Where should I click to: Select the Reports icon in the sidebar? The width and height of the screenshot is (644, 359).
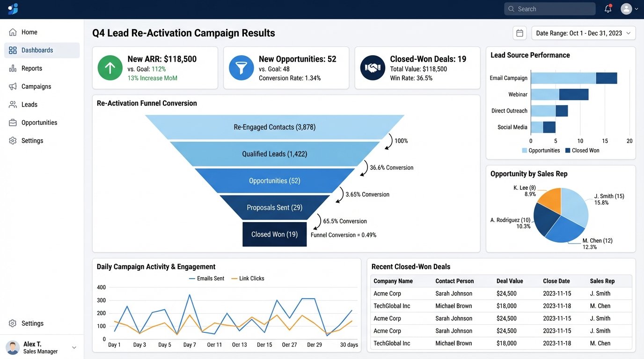pyautogui.click(x=15, y=68)
